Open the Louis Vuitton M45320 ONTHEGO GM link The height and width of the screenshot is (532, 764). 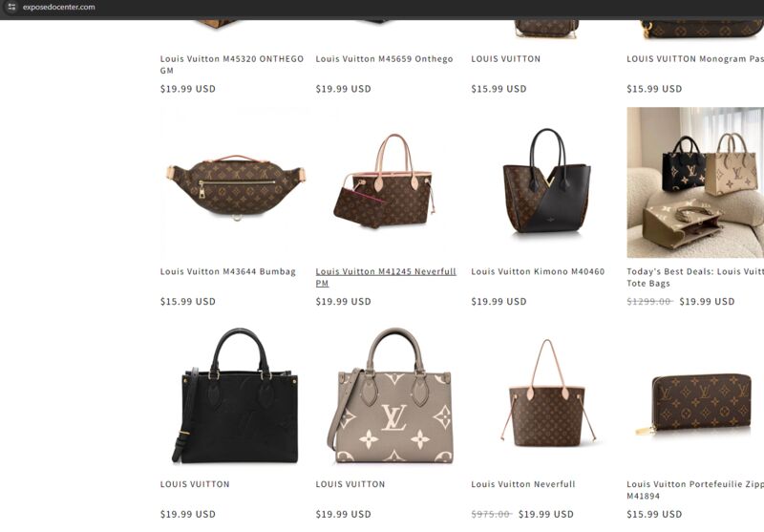[232, 64]
